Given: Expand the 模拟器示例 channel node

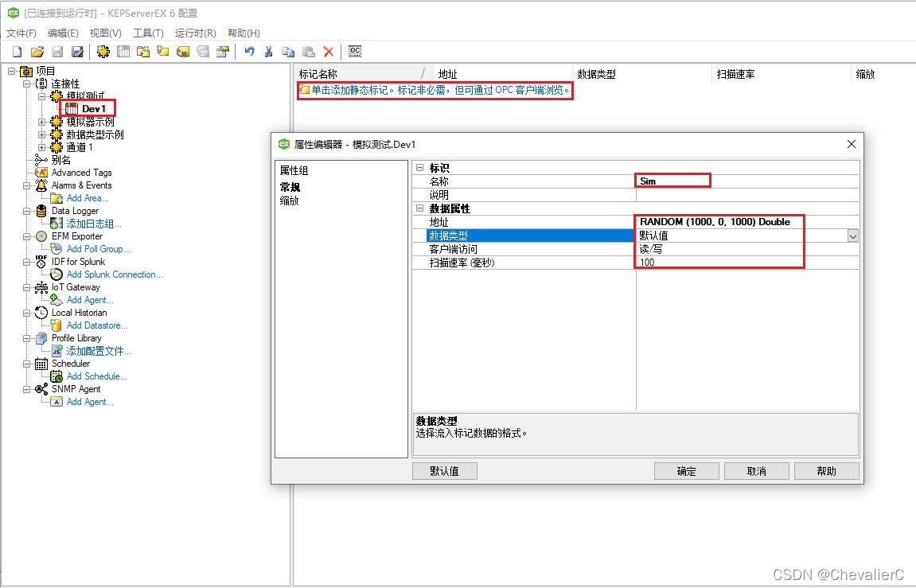Looking at the screenshot, I should [x=41, y=122].
